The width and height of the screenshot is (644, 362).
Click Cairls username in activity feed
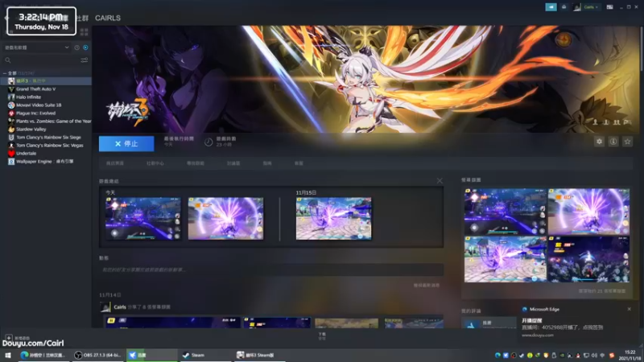pyautogui.click(x=120, y=307)
